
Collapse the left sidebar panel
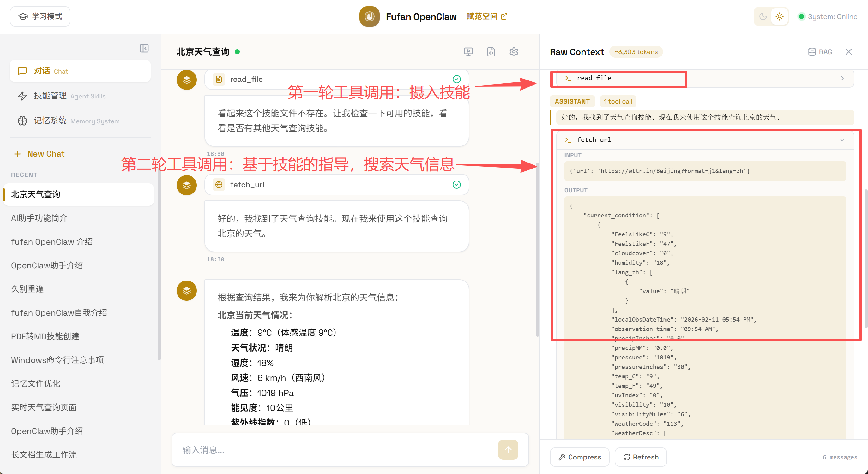(x=144, y=49)
